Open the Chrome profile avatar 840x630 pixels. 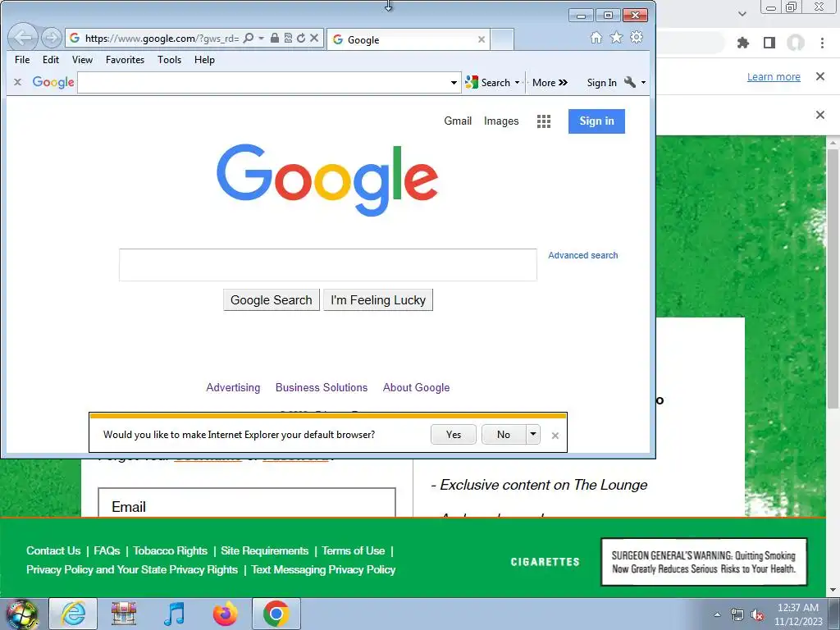(796, 43)
